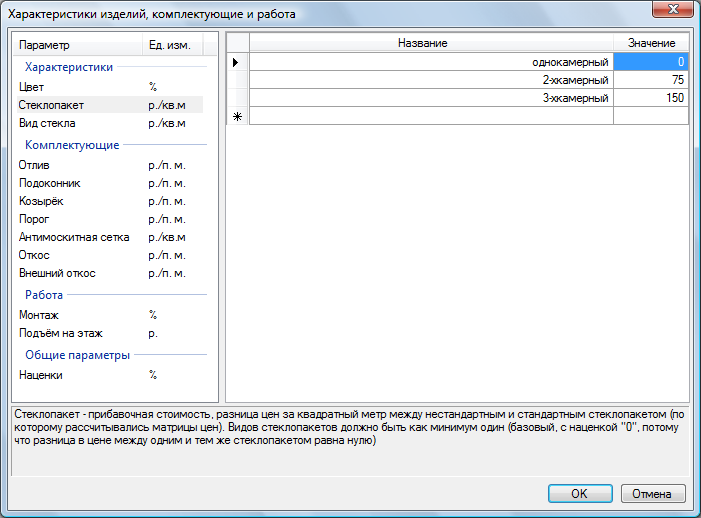Click the Название column header
701x518 pixels.
422,43
